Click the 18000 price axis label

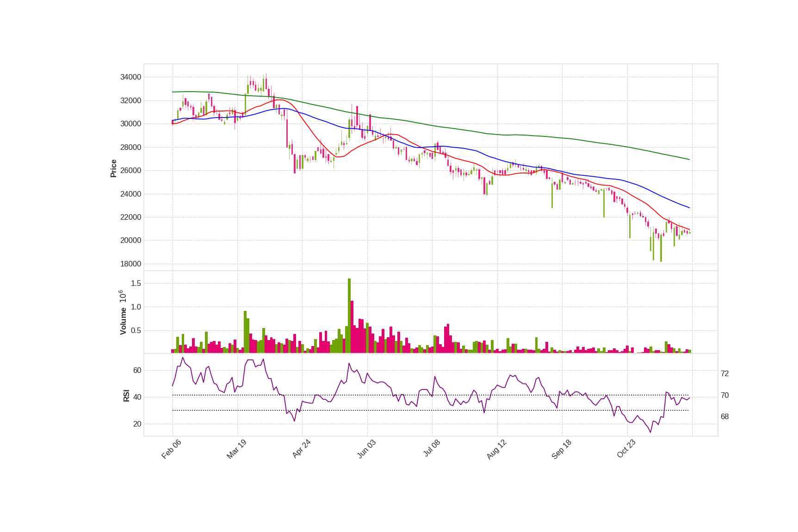click(x=130, y=264)
